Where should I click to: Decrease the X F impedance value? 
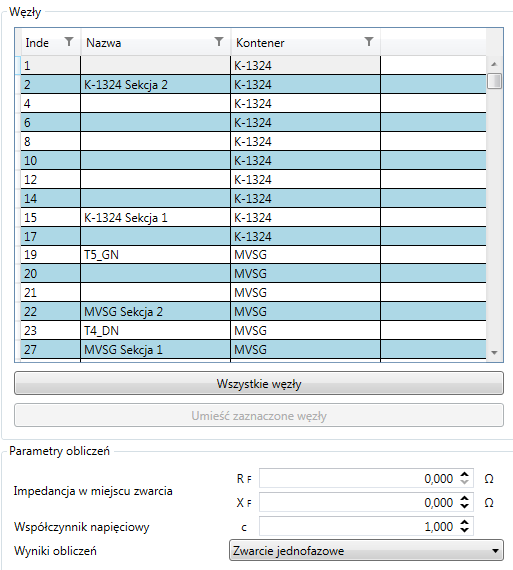464,506
